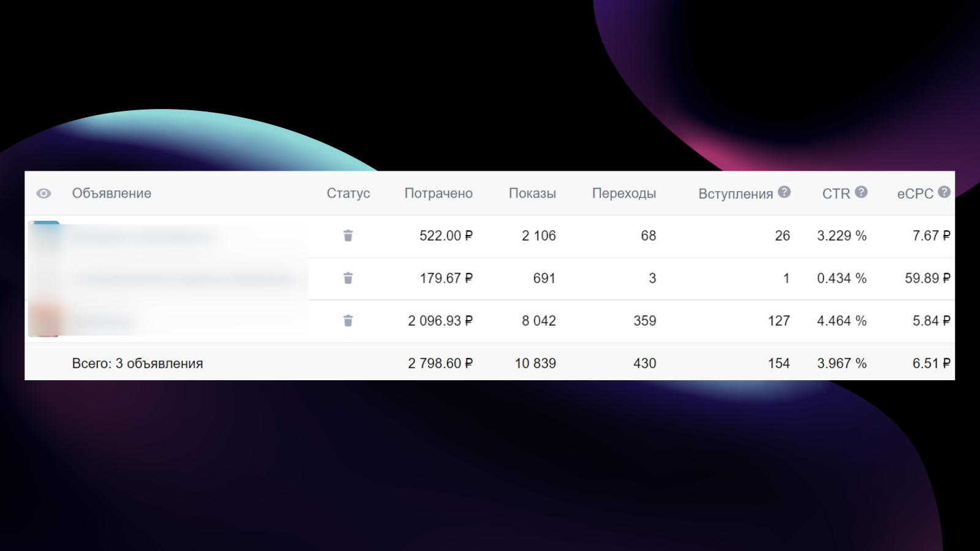The image size is (980, 551).
Task: Open red ad thumbnail in third row
Action: [x=44, y=321]
